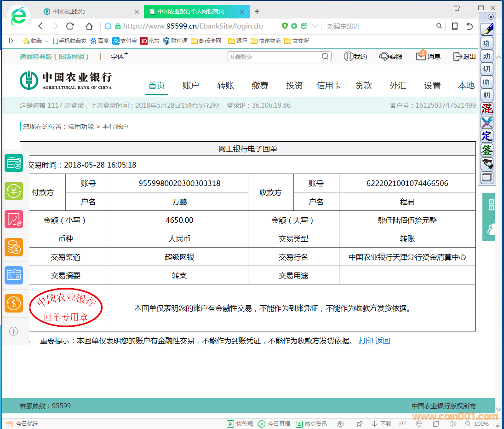
Task: Open 消息 message envelope icon
Action: pos(421,57)
